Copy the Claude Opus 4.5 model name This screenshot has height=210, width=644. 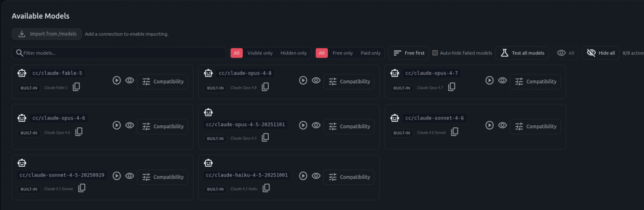click(265, 138)
